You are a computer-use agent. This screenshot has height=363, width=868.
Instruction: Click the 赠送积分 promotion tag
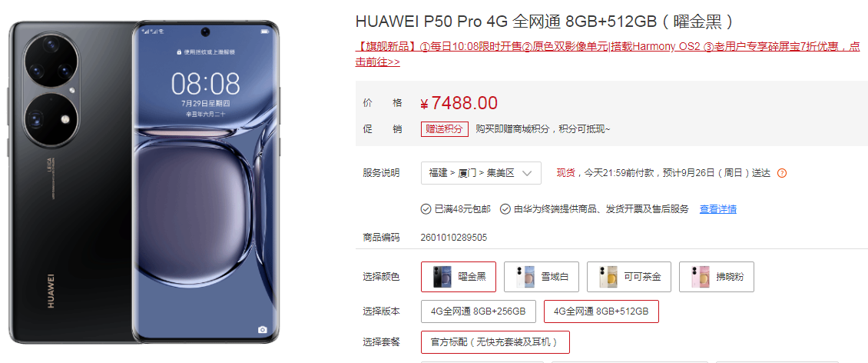[445, 128]
